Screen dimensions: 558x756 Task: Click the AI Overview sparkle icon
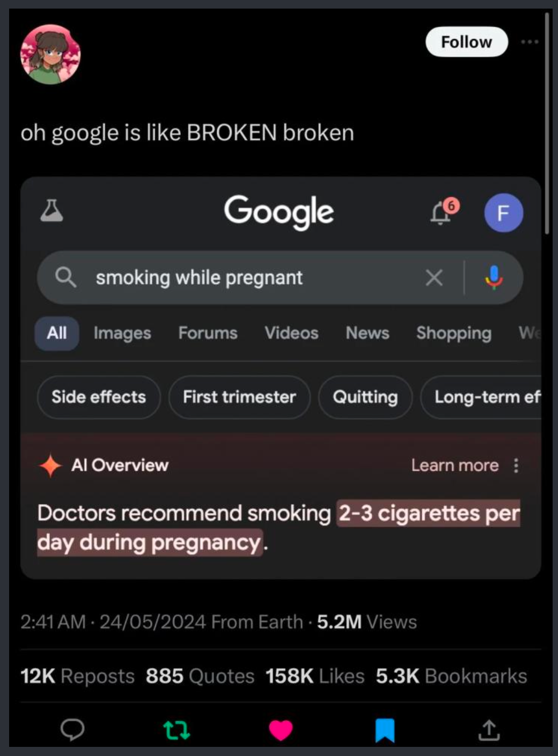pyautogui.click(x=50, y=465)
